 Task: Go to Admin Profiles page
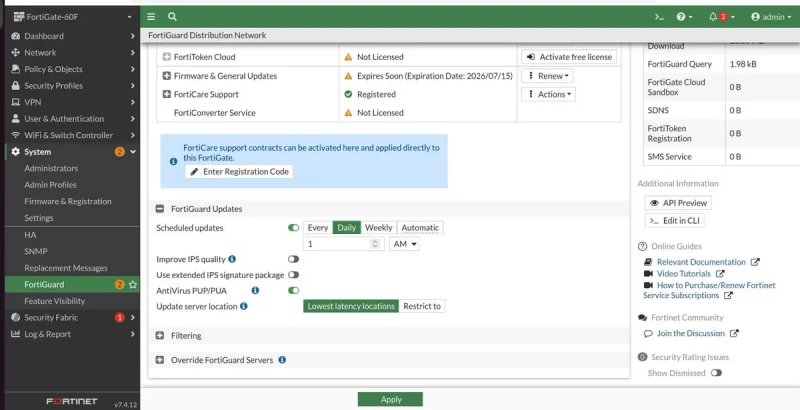(51, 185)
